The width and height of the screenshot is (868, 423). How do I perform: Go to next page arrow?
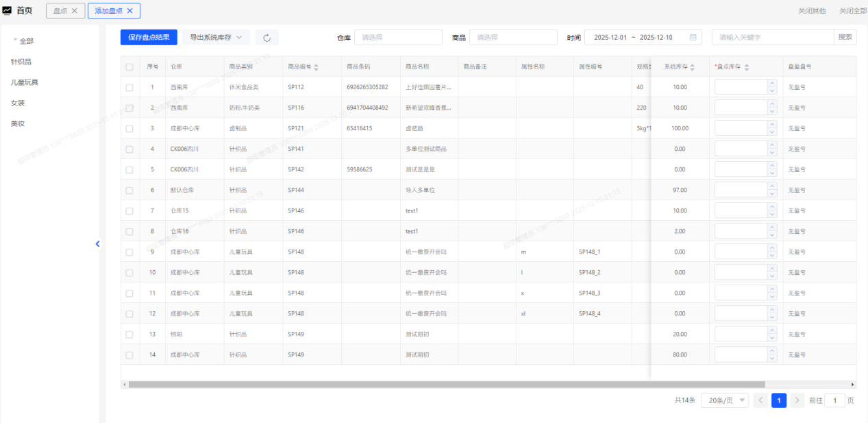tap(797, 401)
